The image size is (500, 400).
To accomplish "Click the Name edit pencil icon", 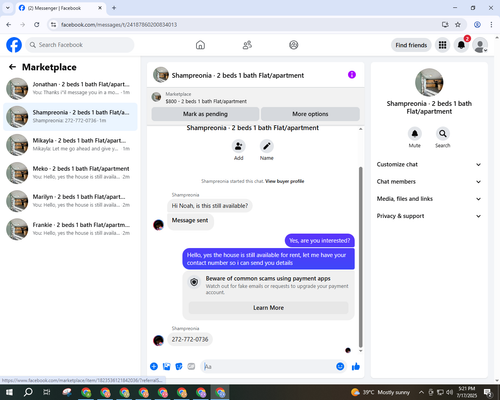I will tap(267, 146).
